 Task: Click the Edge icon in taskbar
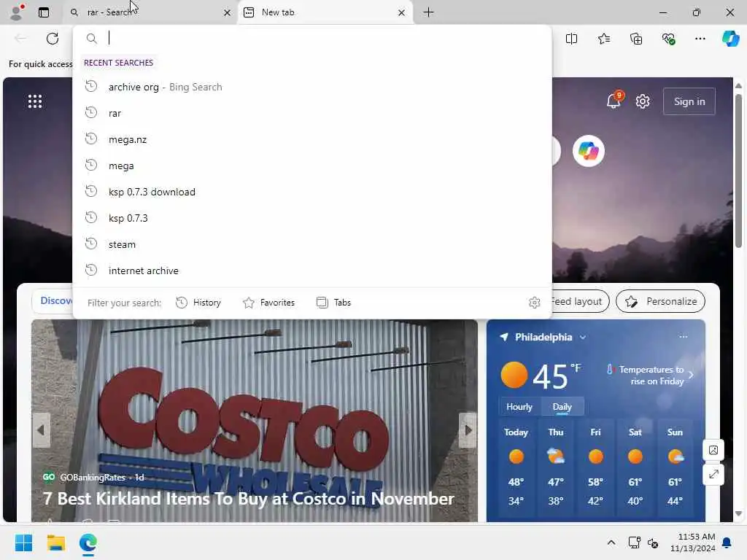point(88,542)
